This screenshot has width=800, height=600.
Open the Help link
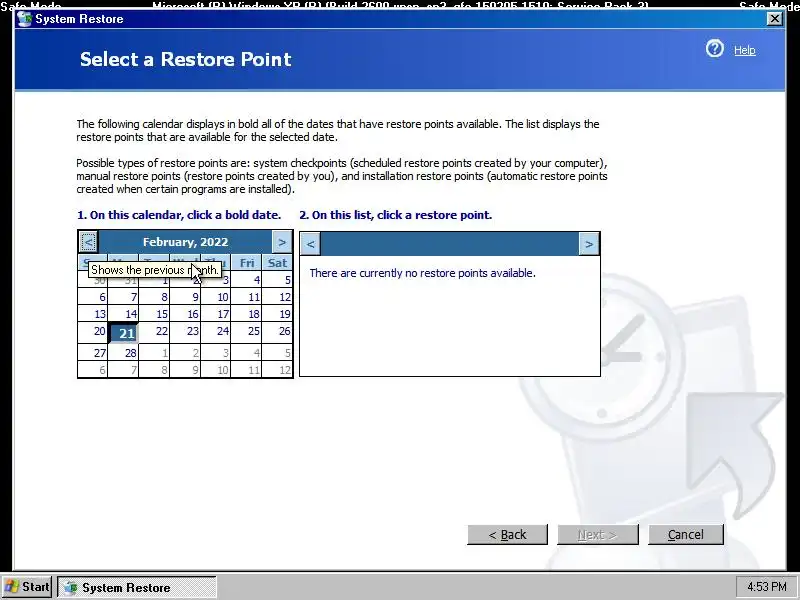(744, 50)
